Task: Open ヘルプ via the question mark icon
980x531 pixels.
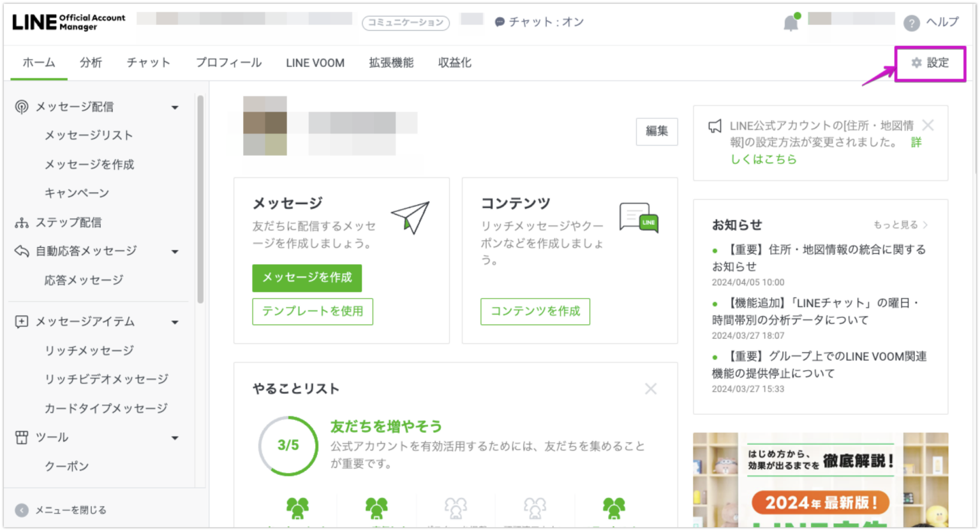Action: pyautogui.click(x=911, y=22)
